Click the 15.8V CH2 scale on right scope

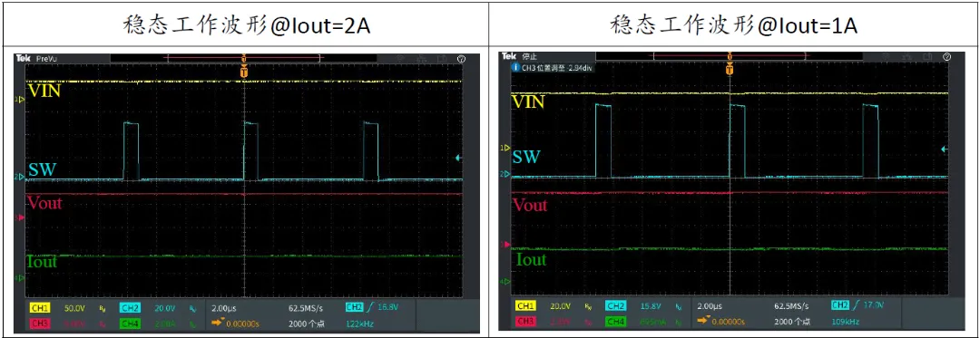tap(651, 305)
